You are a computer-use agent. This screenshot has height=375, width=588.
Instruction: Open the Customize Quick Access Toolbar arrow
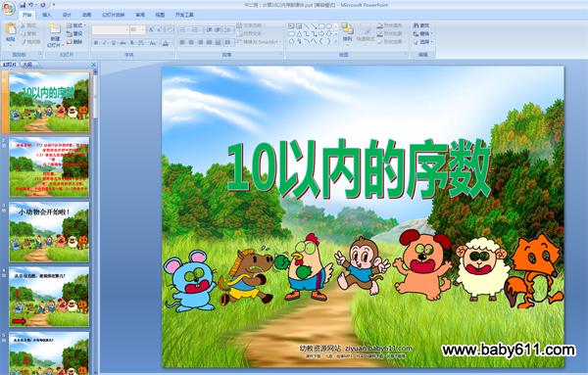(54, 5)
